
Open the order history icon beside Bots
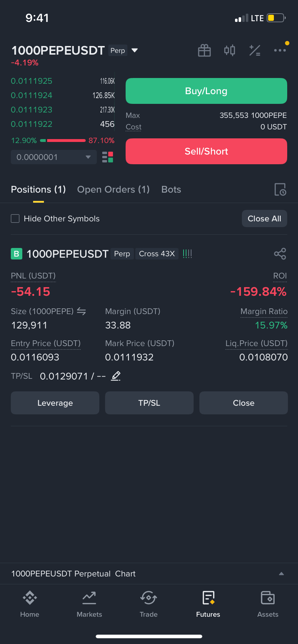280,189
